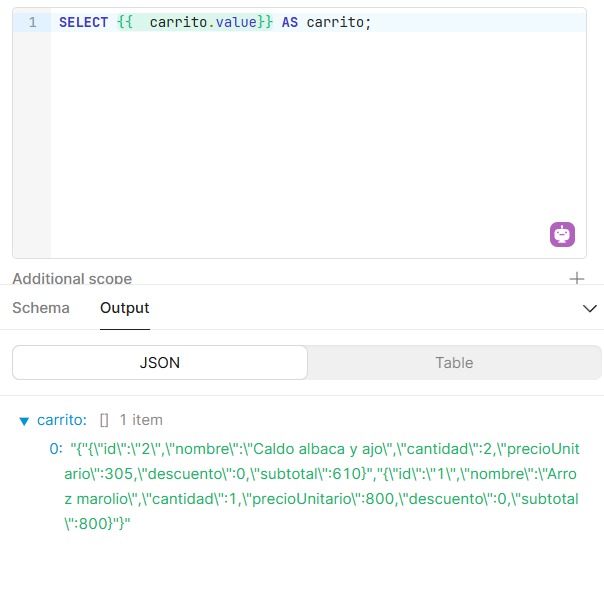
Task: Click the array brackets icon next to carrito
Action: (x=104, y=420)
